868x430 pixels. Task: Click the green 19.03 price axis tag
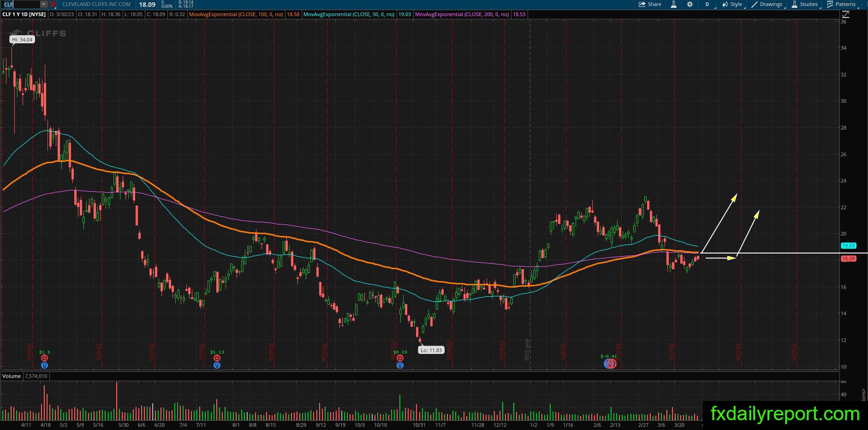point(849,246)
